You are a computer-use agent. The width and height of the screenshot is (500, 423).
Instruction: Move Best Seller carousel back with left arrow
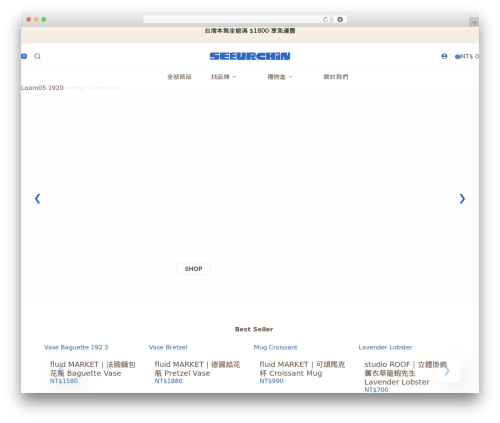[60, 370]
